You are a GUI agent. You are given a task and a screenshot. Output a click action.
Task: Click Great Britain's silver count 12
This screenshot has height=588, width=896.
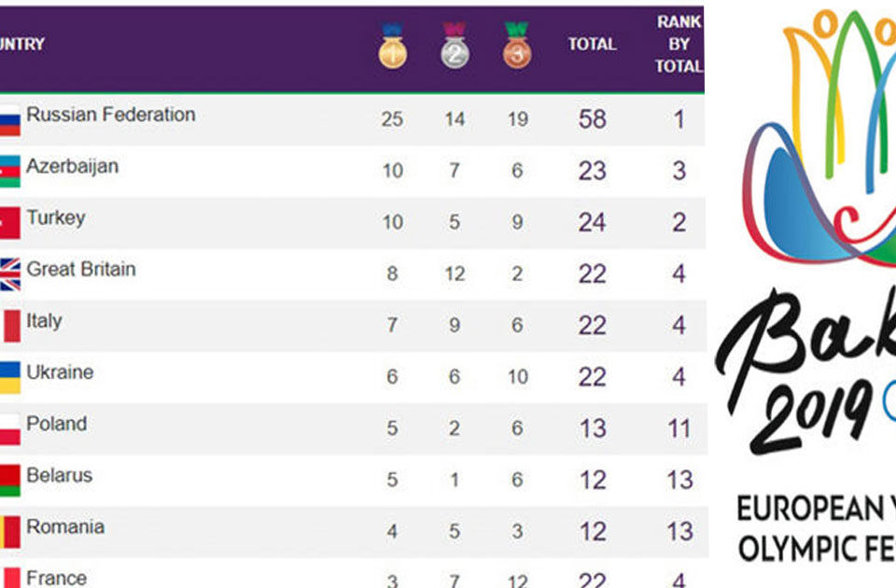(455, 273)
